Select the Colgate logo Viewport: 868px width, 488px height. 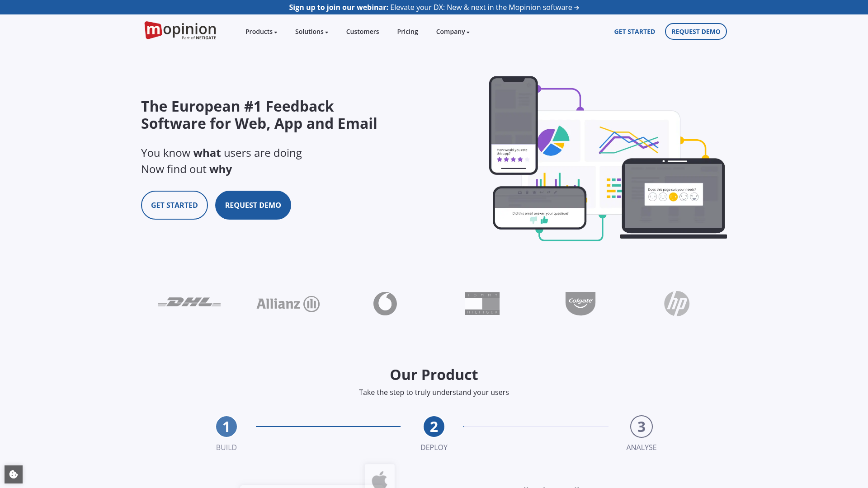pyautogui.click(x=580, y=304)
